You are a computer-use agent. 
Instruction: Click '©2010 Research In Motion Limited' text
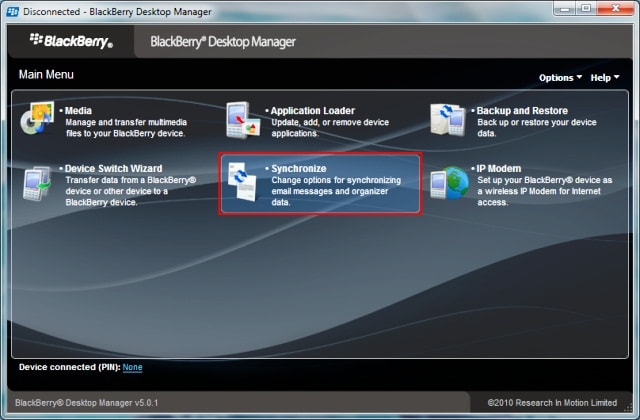pos(552,403)
